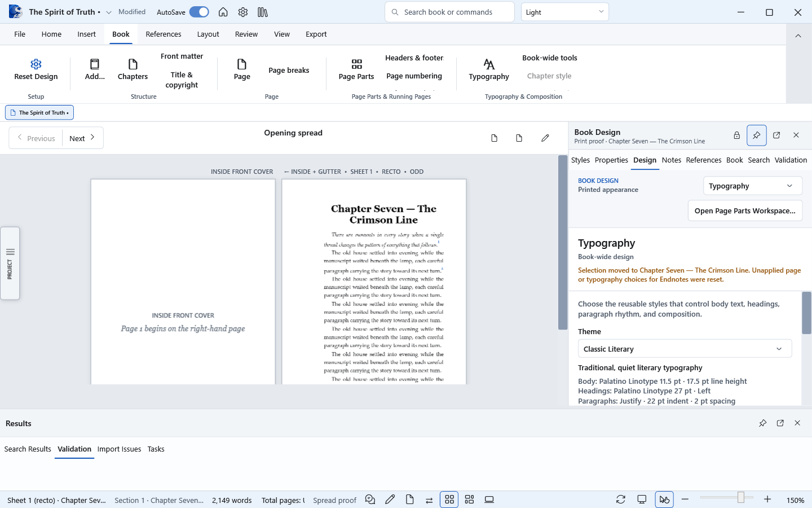Image resolution: width=812 pixels, height=508 pixels.
Task: Open comments icon in status bar
Action: 370,500
